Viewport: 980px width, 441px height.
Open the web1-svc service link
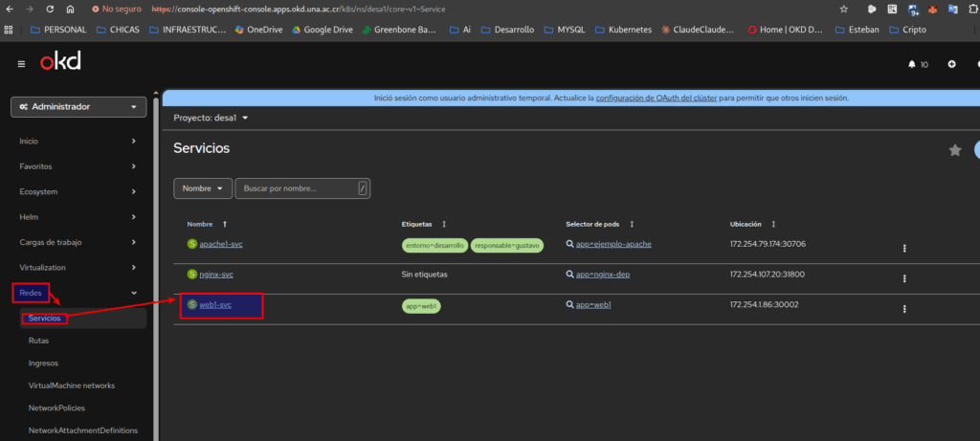tap(215, 305)
